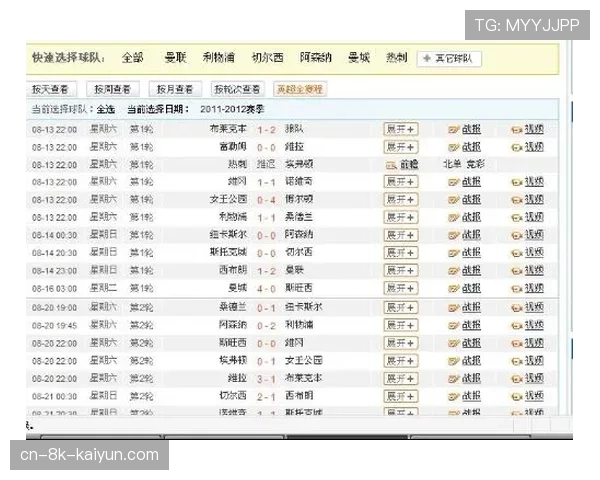Click 战报 icon for 布莱克本 vs 狼队
Image resolution: width=600 pixels, height=480 pixels.
[x=453, y=130]
